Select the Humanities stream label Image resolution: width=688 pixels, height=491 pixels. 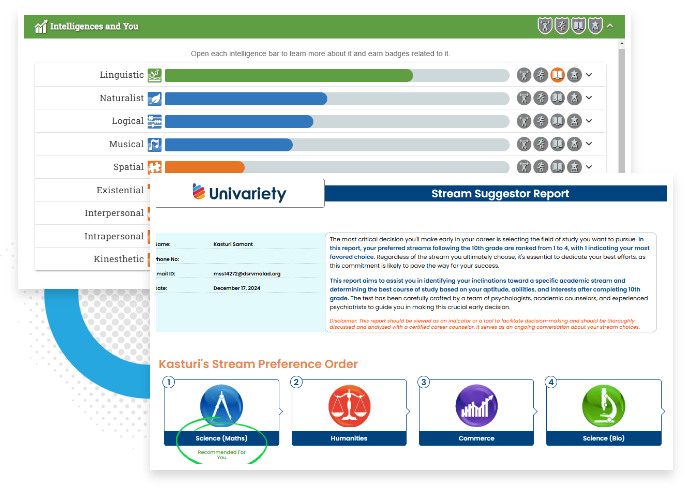coord(349,438)
